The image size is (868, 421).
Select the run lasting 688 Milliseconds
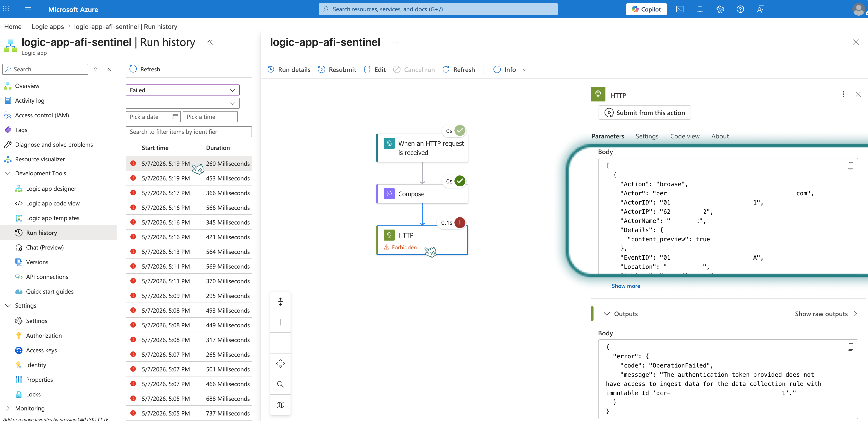pyautogui.click(x=189, y=399)
